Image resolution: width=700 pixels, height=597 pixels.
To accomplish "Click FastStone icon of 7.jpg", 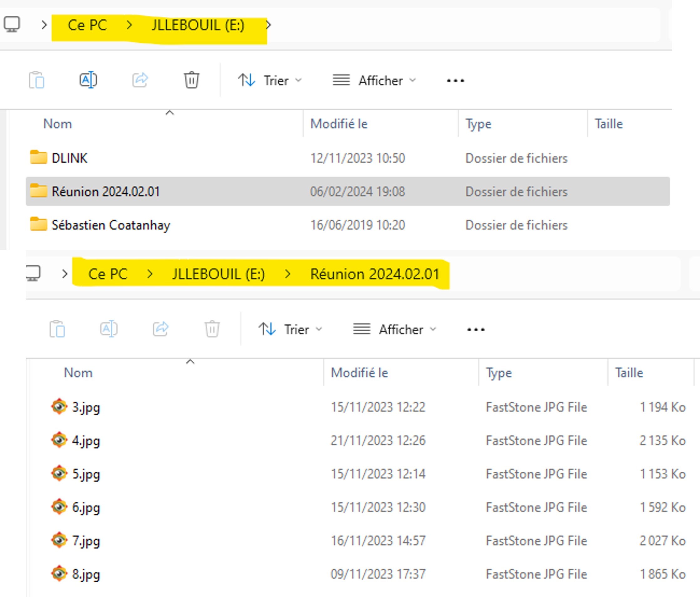I will pos(59,540).
